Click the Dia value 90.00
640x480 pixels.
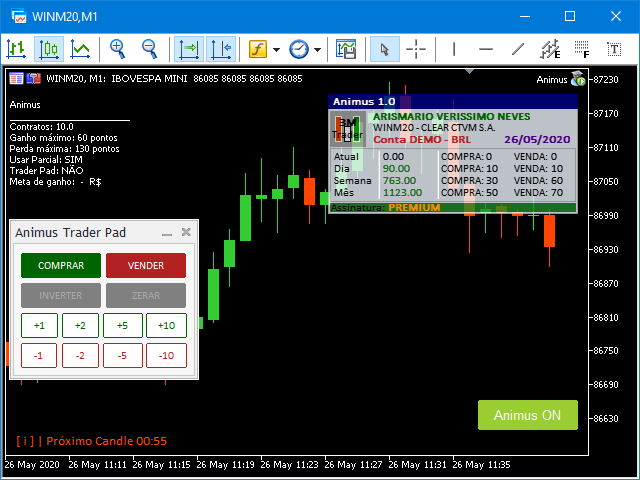coord(396,169)
